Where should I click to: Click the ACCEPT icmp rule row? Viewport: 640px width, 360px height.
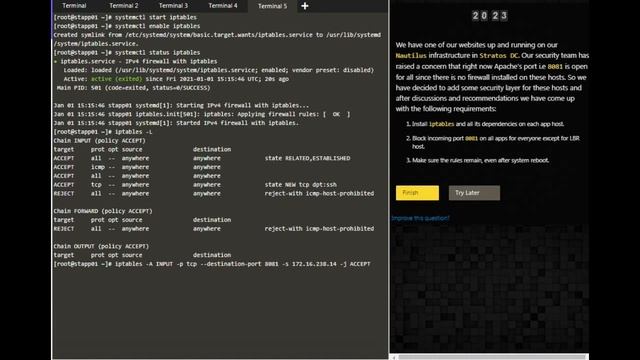(x=137, y=167)
